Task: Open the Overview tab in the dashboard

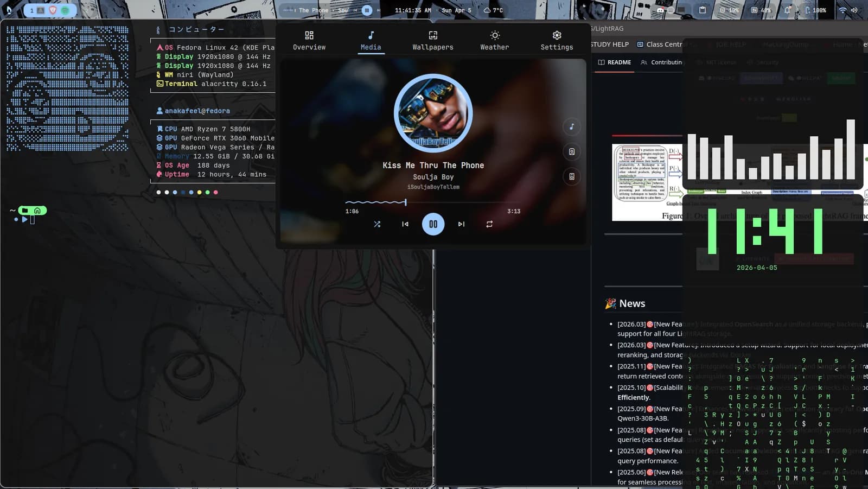Action: 309,41
